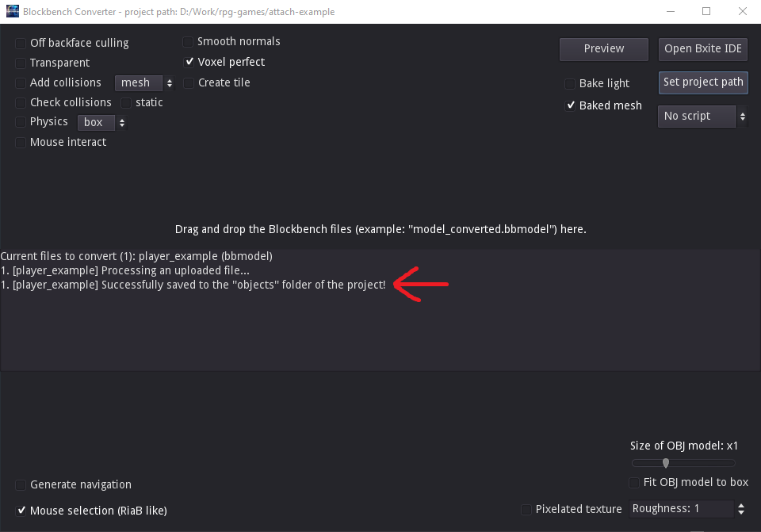
Task: Click the Size of OBJ model slider handle
Action: (x=666, y=463)
